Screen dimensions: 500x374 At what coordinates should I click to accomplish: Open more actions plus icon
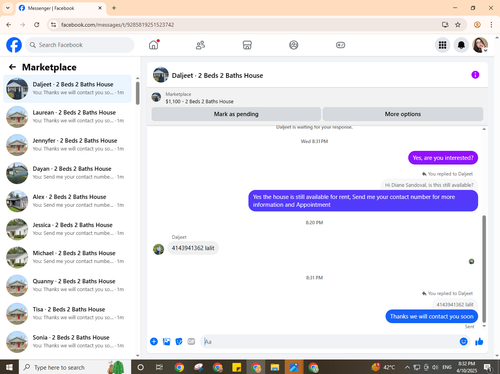154,341
